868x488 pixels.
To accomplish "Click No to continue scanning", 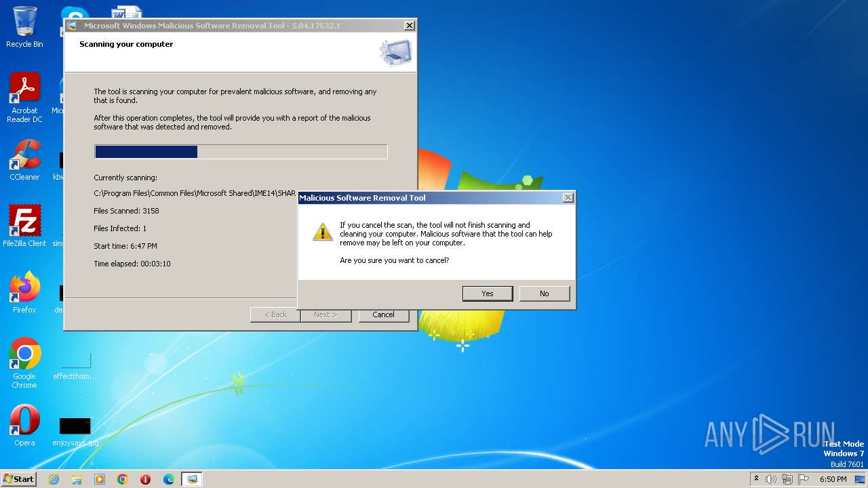I will point(544,293).
